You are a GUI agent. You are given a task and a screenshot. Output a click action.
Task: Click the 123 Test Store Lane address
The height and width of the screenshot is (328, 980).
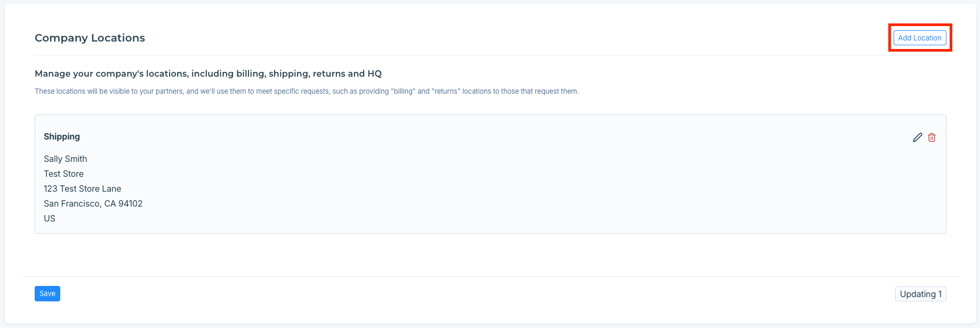click(x=82, y=188)
